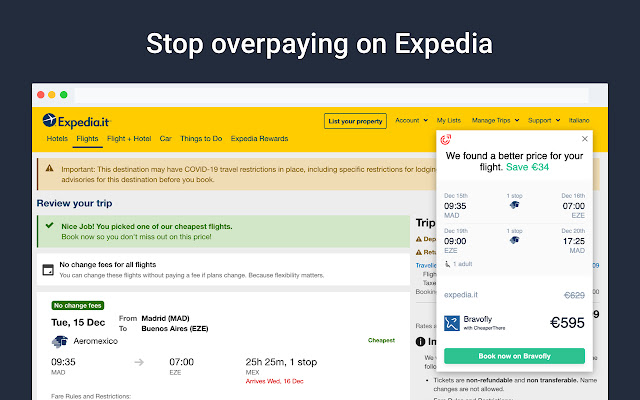Open the Support dropdown menu
The height and width of the screenshot is (400, 640).
tap(544, 120)
